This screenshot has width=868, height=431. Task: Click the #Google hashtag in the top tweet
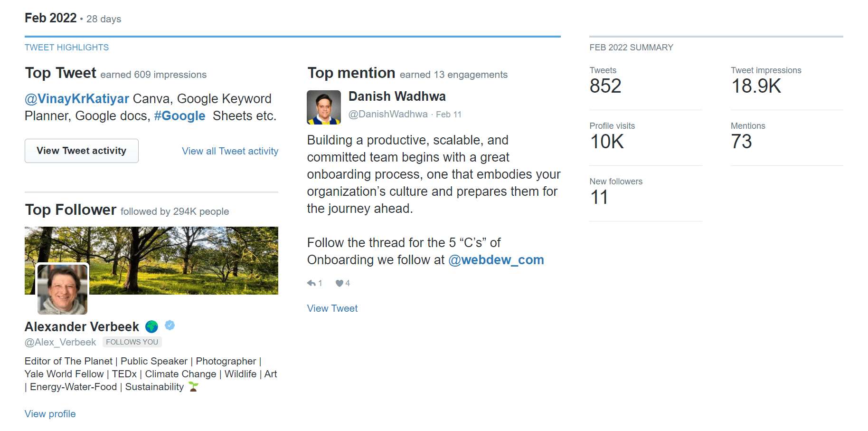179,116
